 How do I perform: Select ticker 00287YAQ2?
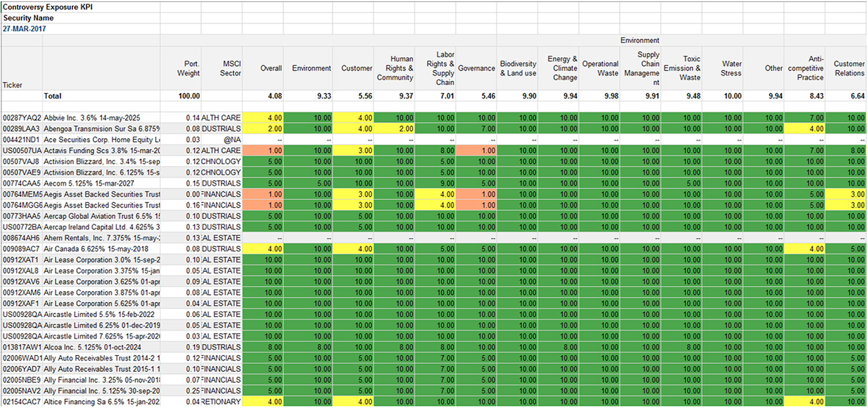click(22, 118)
